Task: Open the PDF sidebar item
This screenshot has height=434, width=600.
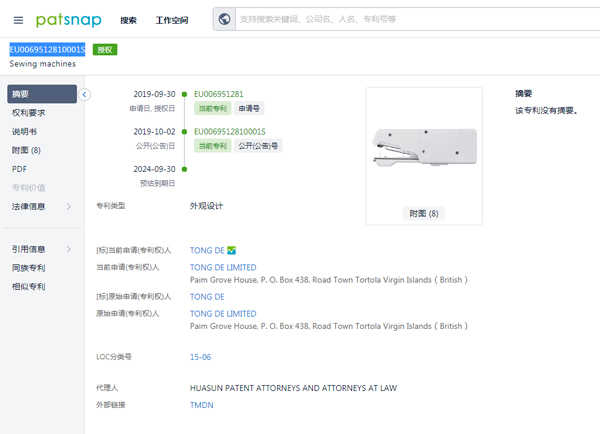Action: [x=20, y=169]
